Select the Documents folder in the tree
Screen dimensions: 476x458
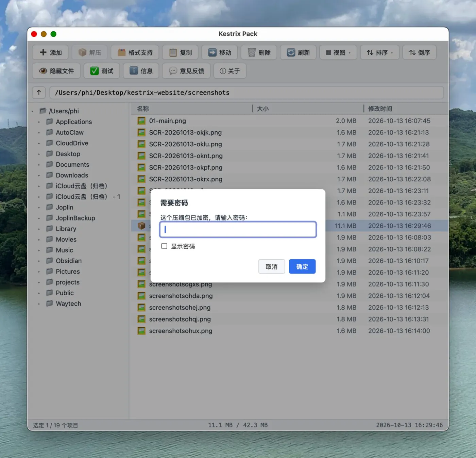tap(72, 165)
